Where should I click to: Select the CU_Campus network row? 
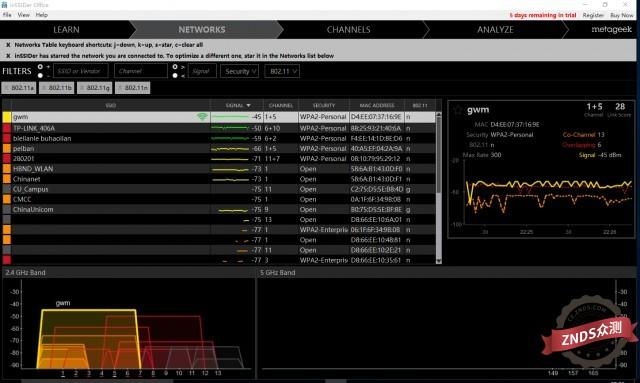coord(219,189)
